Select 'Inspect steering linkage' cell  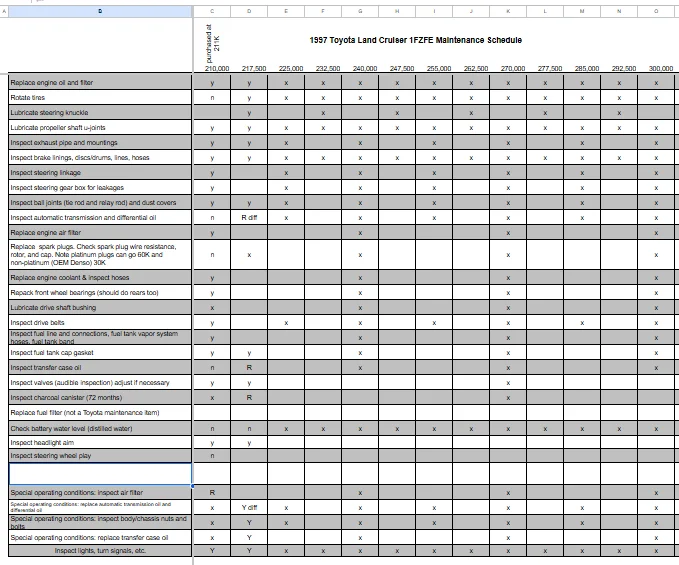100,173
